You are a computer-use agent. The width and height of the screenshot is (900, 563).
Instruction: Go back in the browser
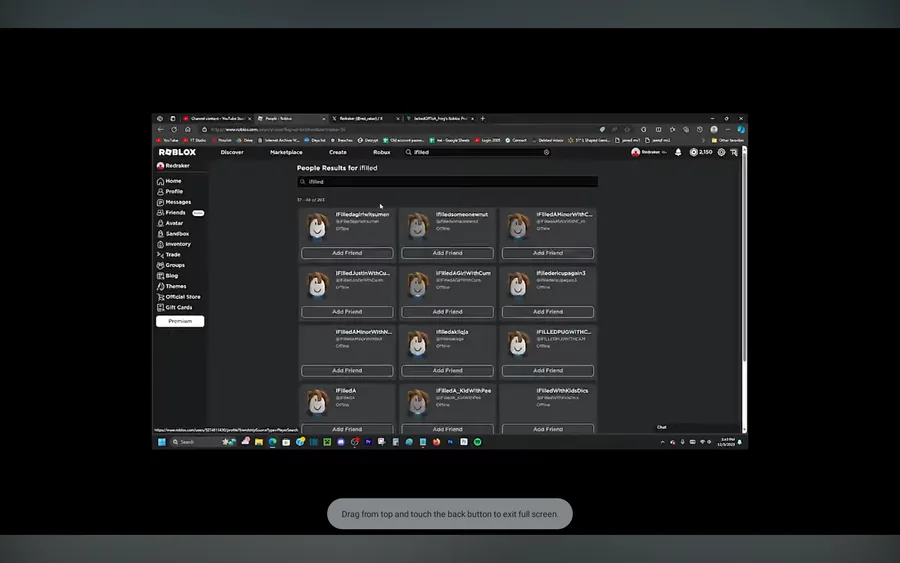point(160,130)
